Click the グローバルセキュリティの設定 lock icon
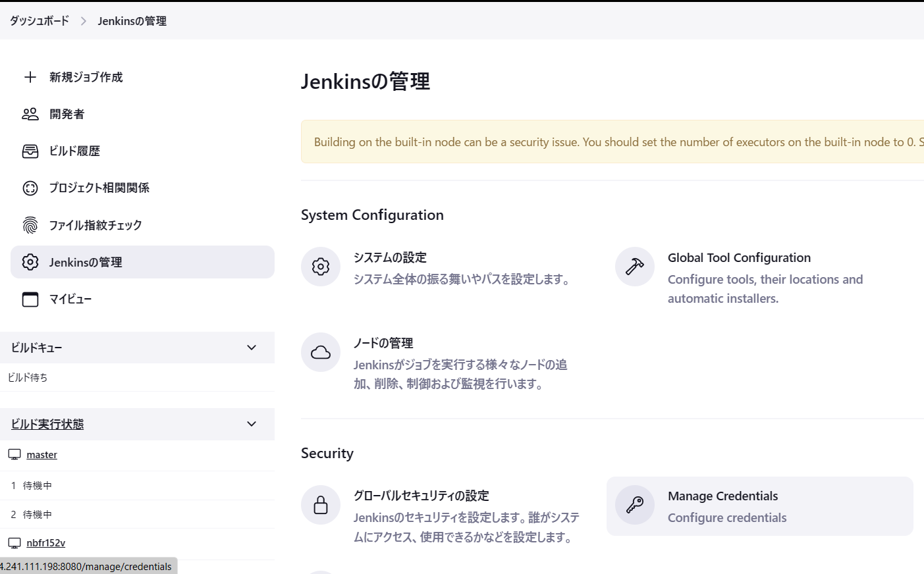 (x=321, y=504)
